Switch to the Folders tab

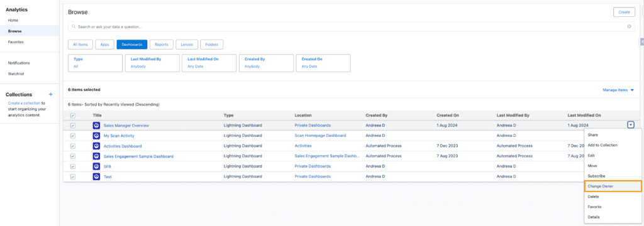click(212, 45)
